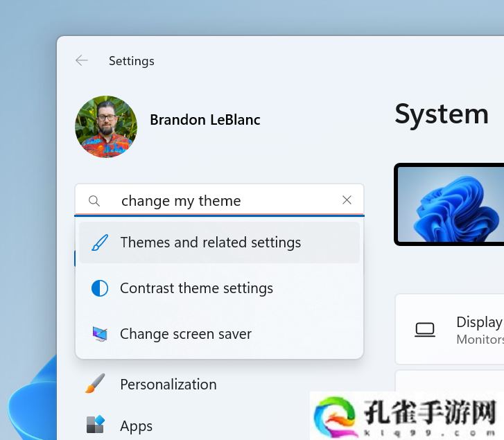Open Brandon LeBlanc account name
The height and width of the screenshot is (440, 504).
[x=205, y=120]
